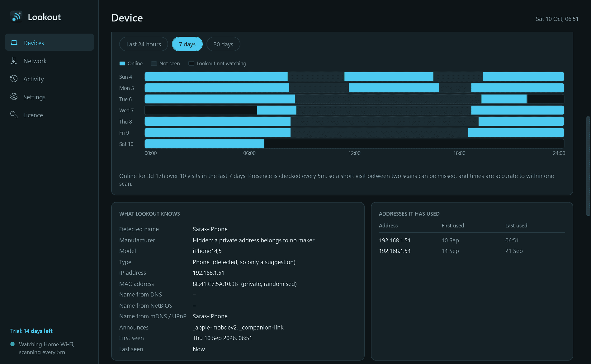This screenshot has width=591, height=364.
Task: Click the Watching Home Wi-Fi status text
Action: tap(47, 348)
